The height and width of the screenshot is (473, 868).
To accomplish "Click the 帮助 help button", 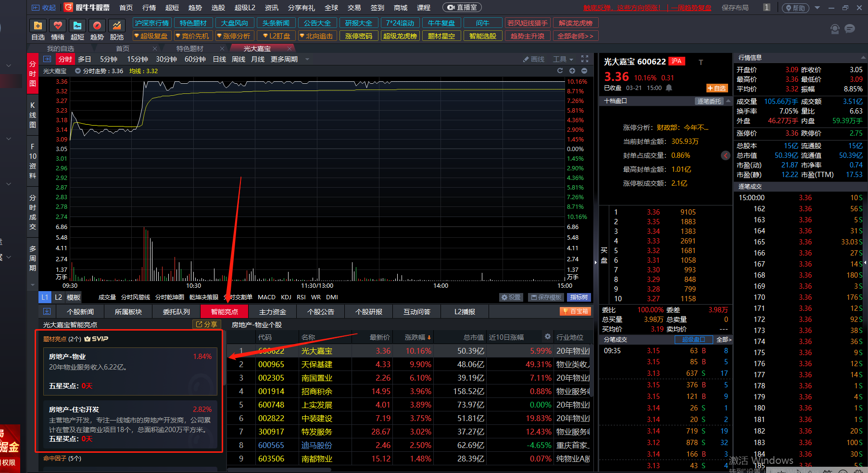I will [795, 8].
